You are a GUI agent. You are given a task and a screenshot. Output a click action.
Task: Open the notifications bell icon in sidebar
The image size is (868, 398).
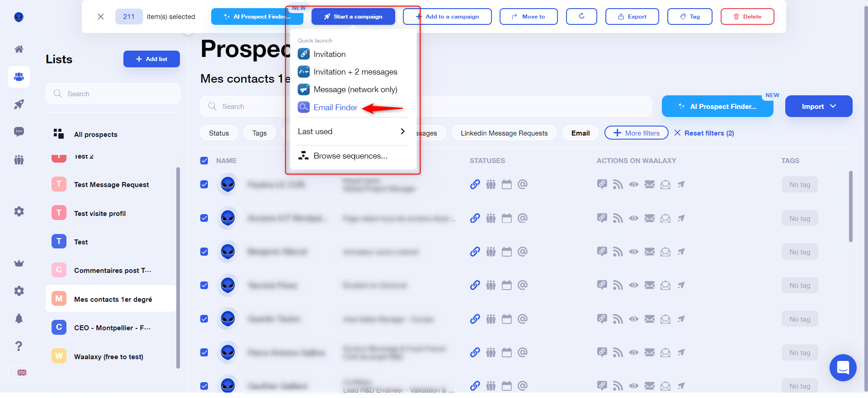click(x=19, y=318)
